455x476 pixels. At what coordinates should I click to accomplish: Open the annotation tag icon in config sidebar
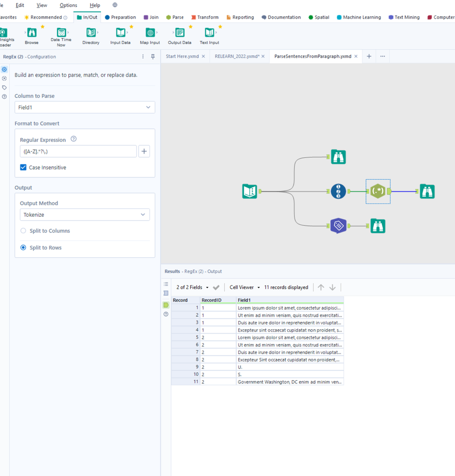(4, 87)
